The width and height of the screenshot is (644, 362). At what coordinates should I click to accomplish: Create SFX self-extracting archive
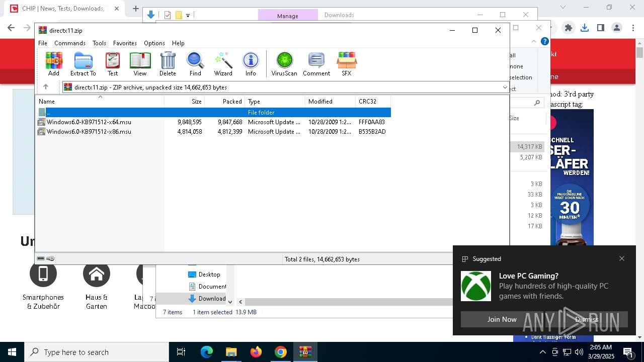(x=347, y=64)
